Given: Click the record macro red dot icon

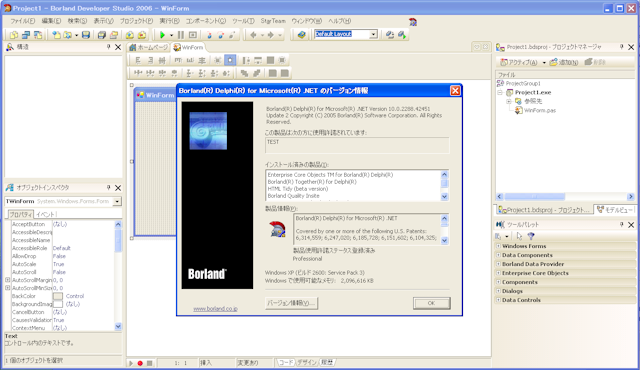Looking at the screenshot, I should click(x=140, y=363).
